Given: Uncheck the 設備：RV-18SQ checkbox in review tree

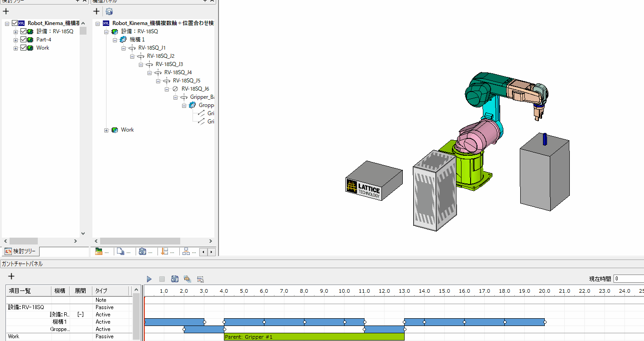Looking at the screenshot, I should click(x=24, y=31).
